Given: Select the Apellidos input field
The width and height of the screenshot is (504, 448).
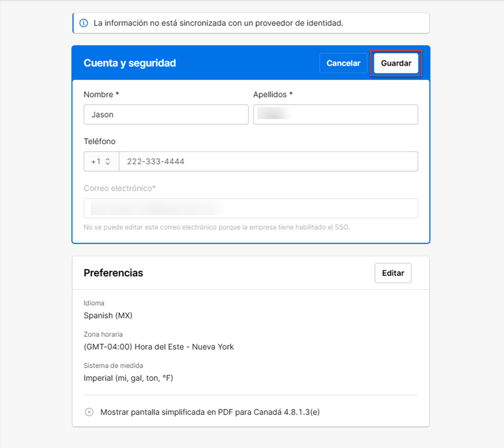Looking at the screenshot, I should [x=335, y=115].
